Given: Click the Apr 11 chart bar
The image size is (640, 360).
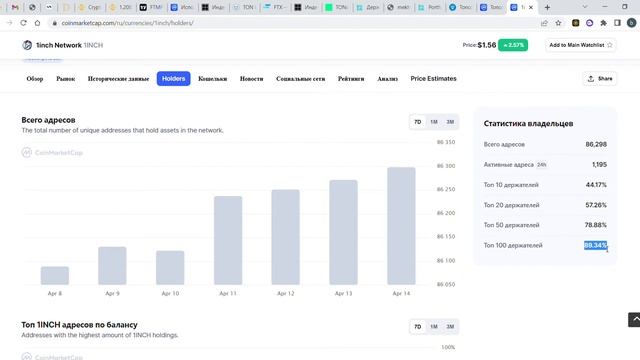Looking at the screenshot, I should [228, 240].
